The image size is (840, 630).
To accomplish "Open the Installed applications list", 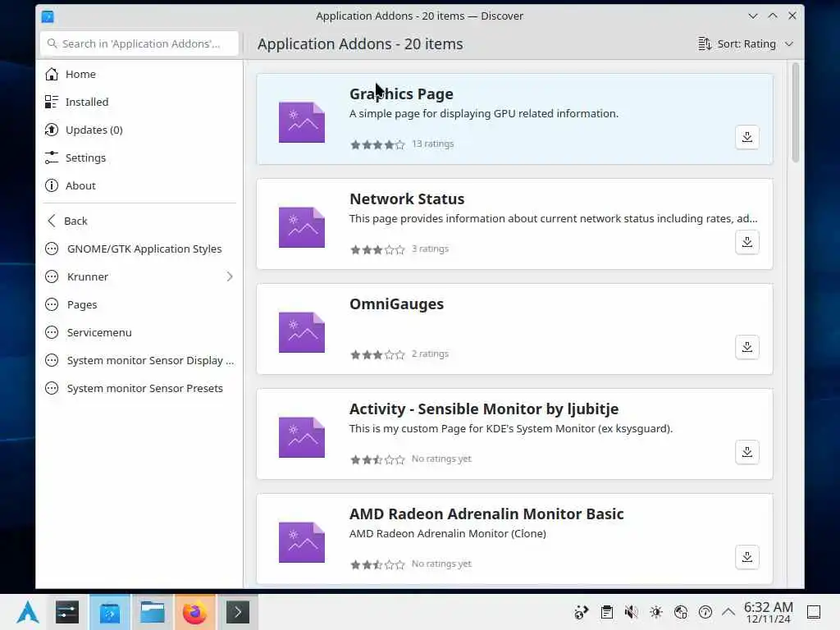I will [139, 102].
